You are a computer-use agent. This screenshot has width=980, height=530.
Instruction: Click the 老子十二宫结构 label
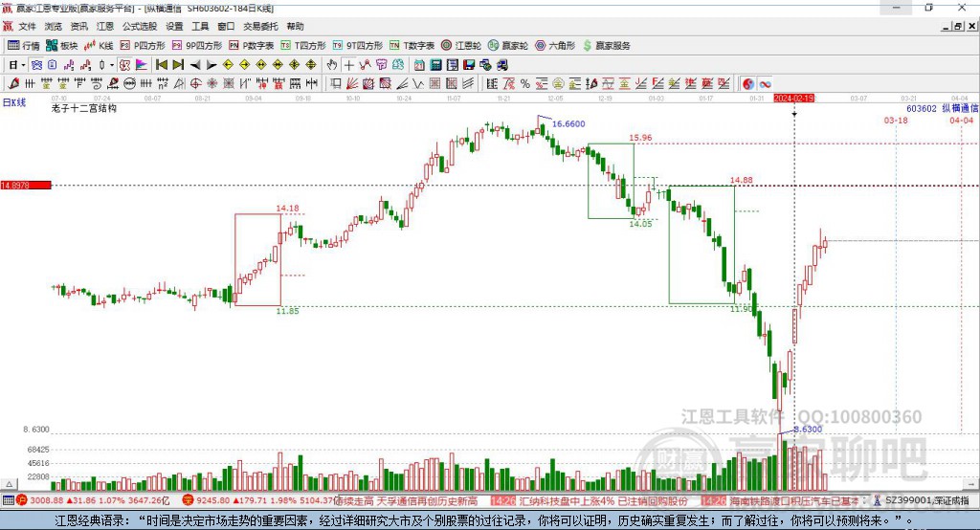pos(84,108)
